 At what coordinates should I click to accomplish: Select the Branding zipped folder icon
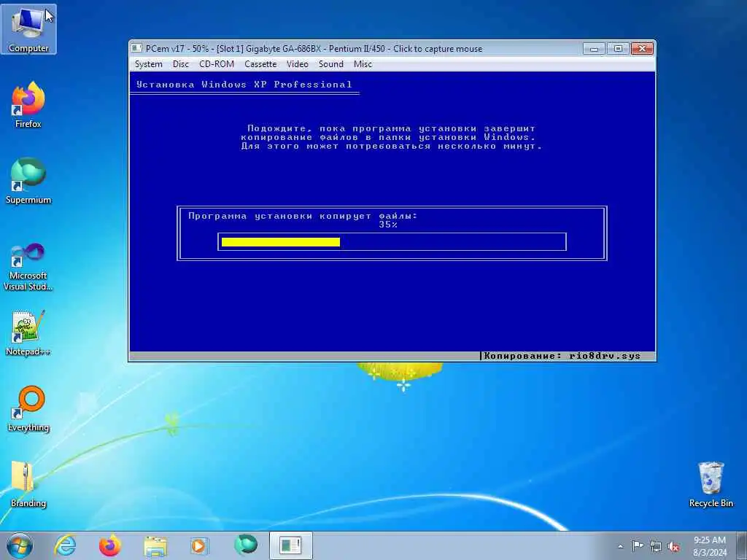click(x=28, y=484)
